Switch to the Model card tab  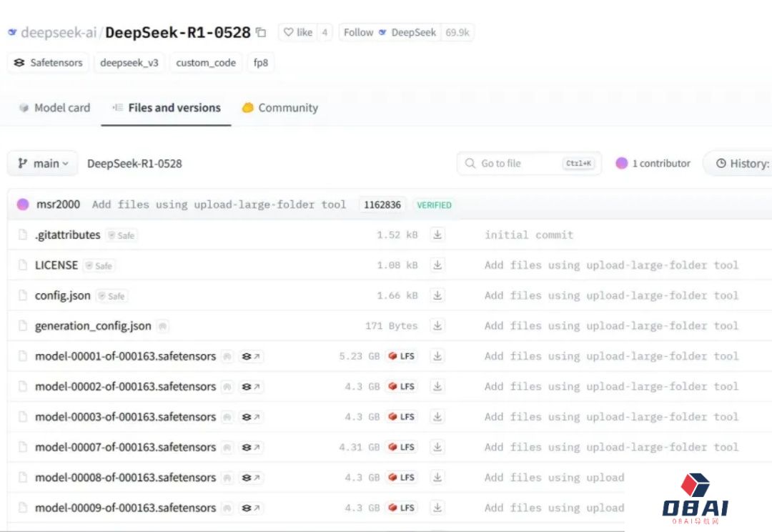(x=54, y=107)
